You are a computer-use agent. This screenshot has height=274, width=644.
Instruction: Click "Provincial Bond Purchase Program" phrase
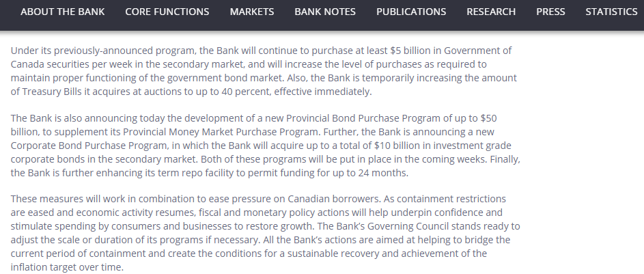363,118
